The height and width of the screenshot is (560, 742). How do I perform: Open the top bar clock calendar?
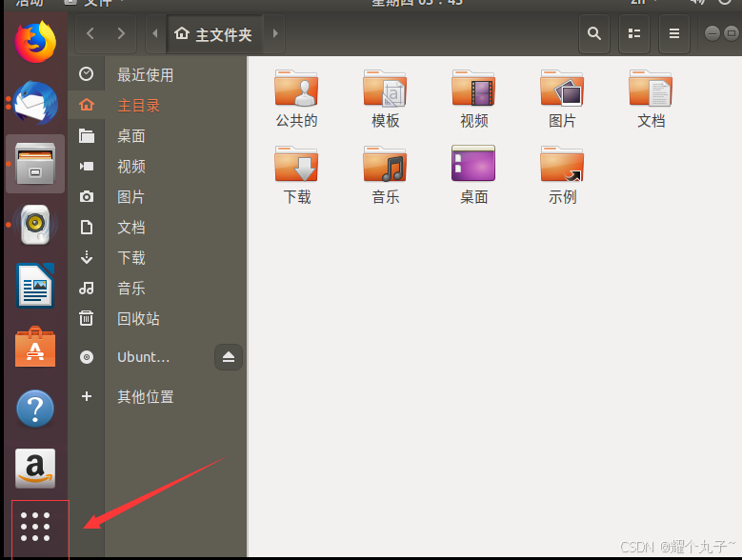(x=417, y=3)
